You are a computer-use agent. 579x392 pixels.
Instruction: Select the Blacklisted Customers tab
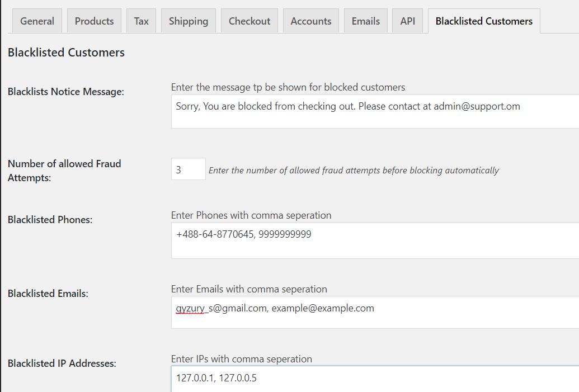click(x=484, y=21)
